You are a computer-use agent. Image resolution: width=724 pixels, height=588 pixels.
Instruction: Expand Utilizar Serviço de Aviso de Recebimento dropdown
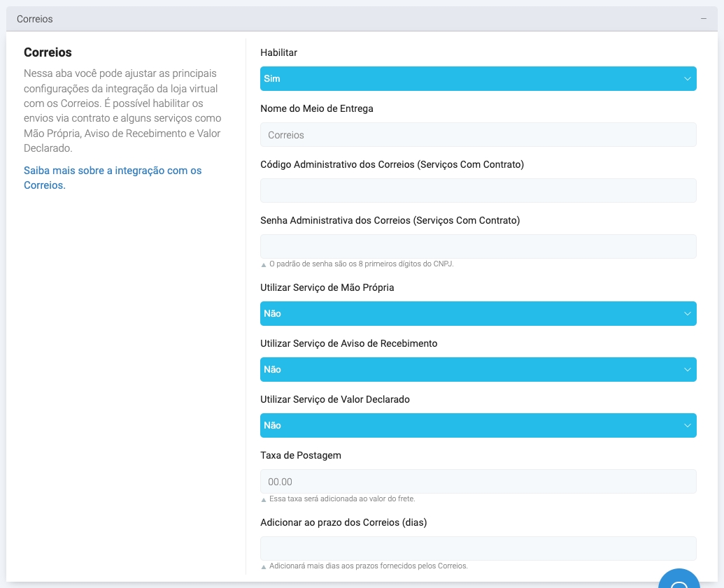click(478, 370)
